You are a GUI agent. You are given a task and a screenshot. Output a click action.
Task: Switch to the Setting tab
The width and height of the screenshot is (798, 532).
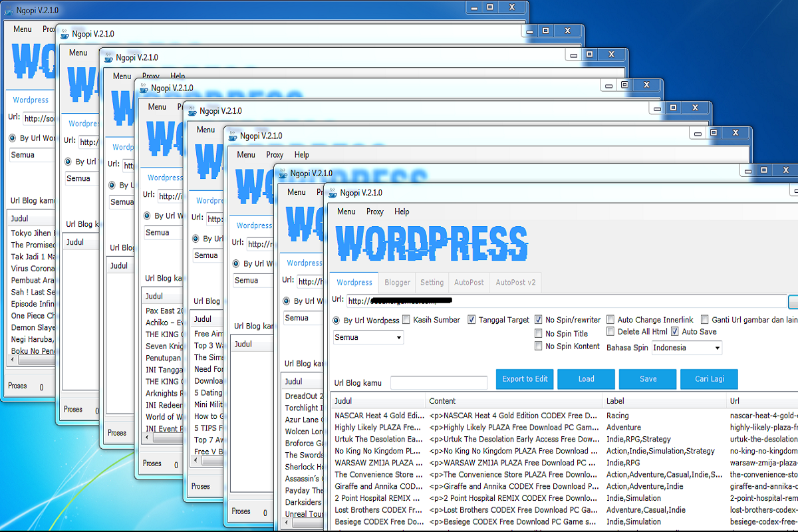tap(432, 283)
